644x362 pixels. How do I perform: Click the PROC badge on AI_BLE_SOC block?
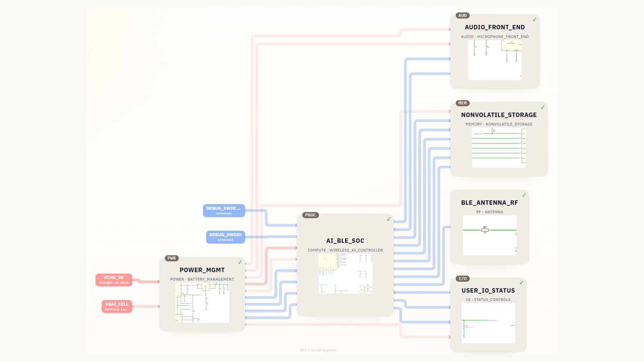tap(310, 215)
